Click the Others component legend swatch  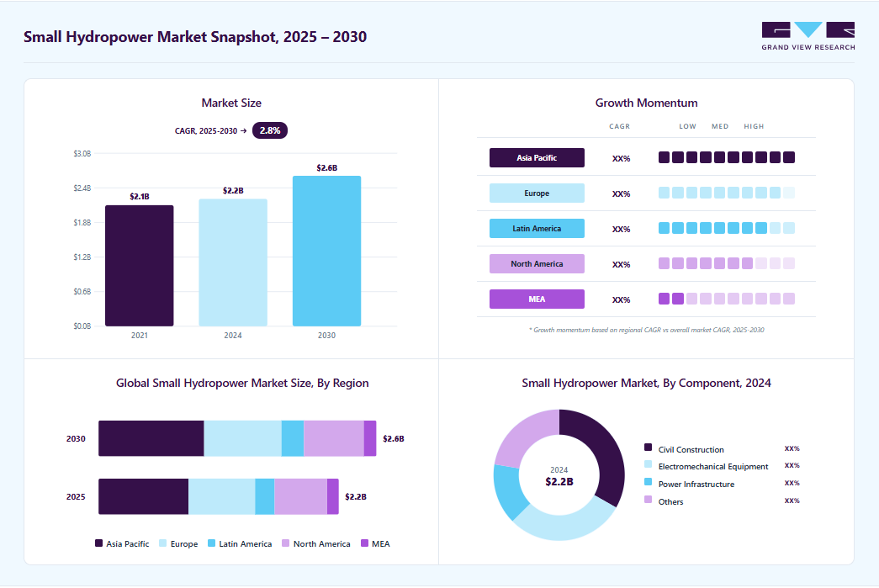[x=648, y=499]
